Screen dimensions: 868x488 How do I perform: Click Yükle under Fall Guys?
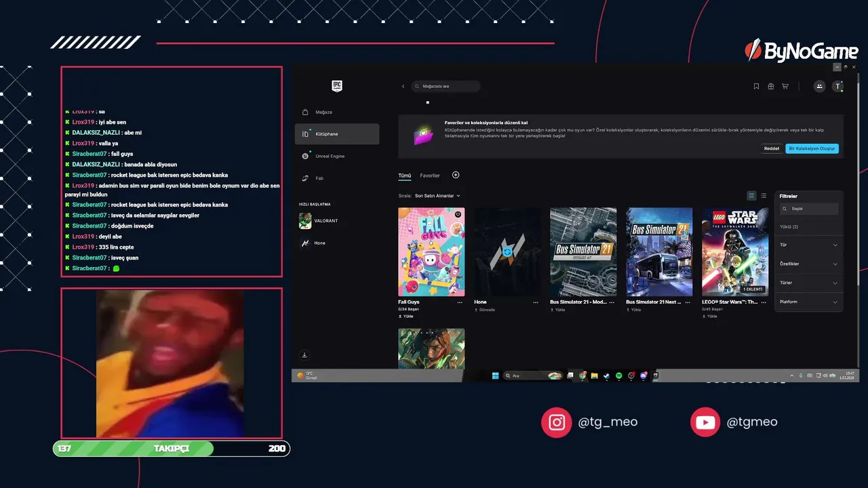(x=406, y=317)
